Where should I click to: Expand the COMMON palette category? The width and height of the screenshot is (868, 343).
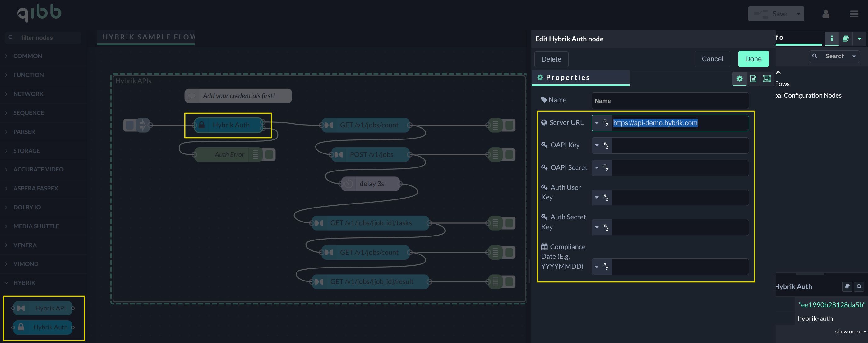(27, 56)
